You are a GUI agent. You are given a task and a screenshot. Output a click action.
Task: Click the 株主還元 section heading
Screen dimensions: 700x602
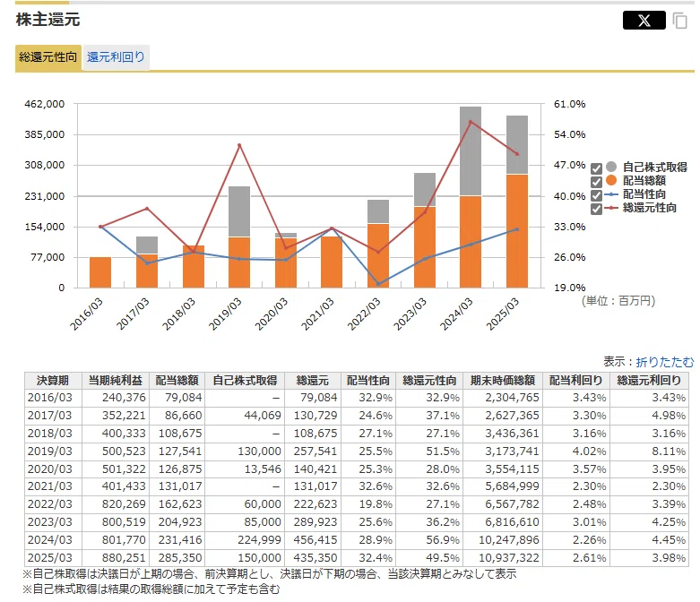[x=48, y=20]
